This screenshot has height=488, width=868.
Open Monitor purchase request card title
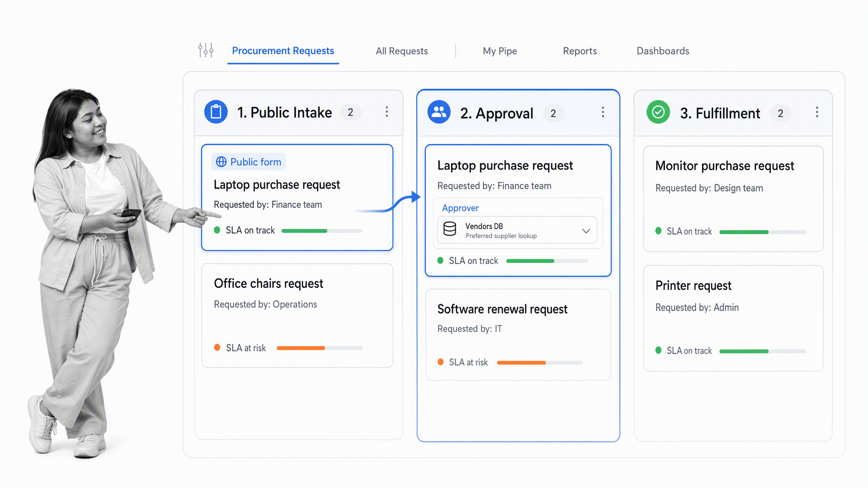[725, 166]
